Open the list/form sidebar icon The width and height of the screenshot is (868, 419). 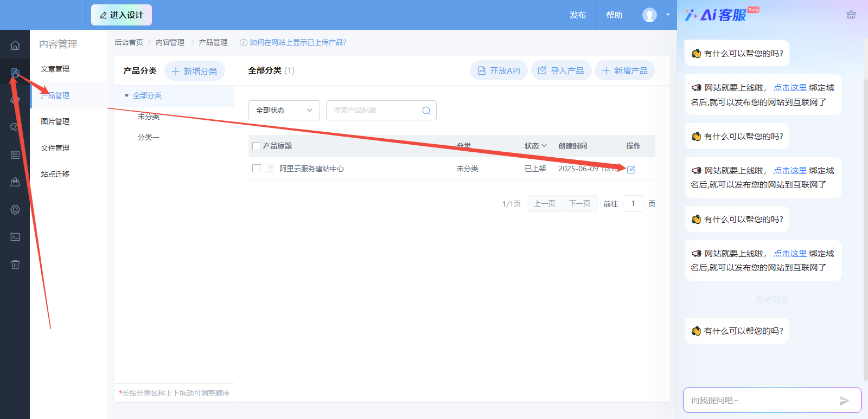(15, 155)
